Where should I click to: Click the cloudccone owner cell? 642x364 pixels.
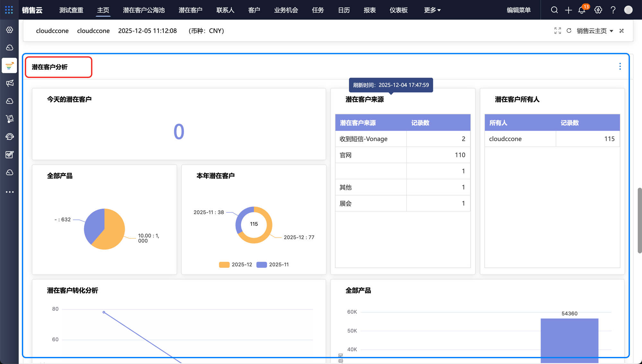pos(505,139)
